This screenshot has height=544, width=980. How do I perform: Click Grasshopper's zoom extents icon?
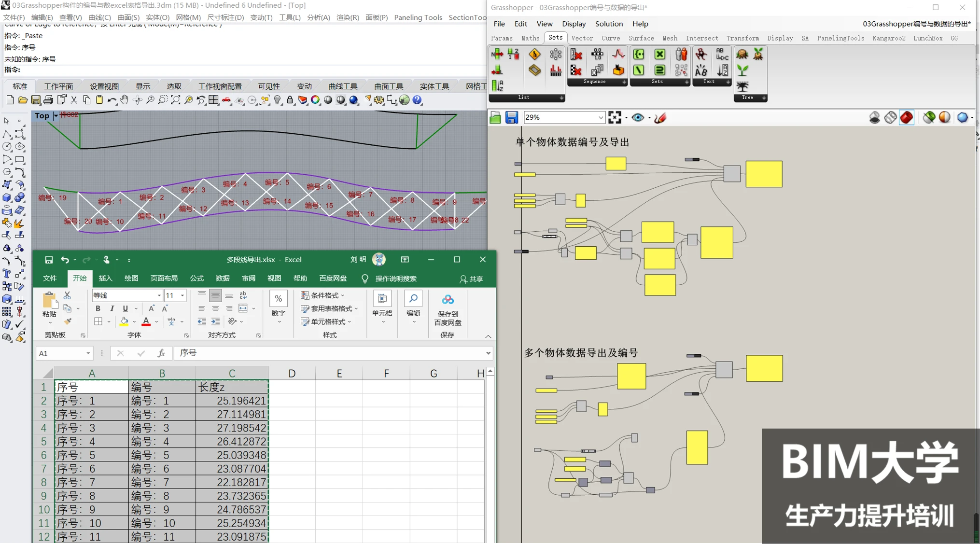(x=615, y=117)
